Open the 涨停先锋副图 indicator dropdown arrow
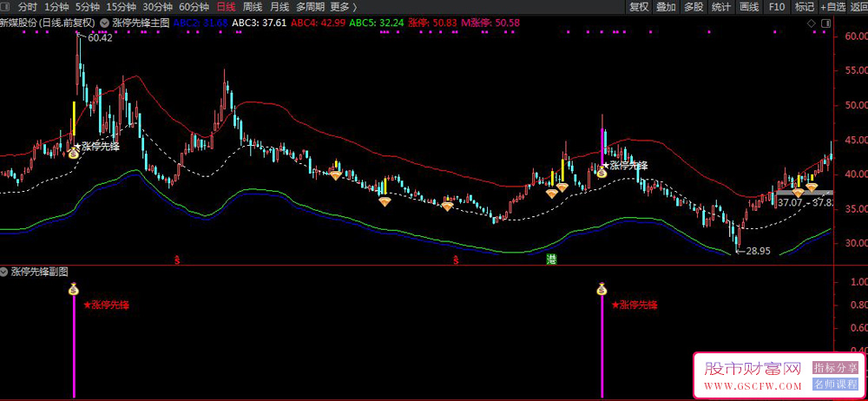Screen dimensions: 868x401 point(4,272)
